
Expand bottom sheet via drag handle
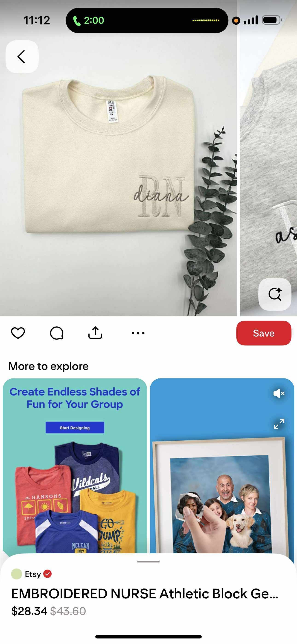[148, 562]
